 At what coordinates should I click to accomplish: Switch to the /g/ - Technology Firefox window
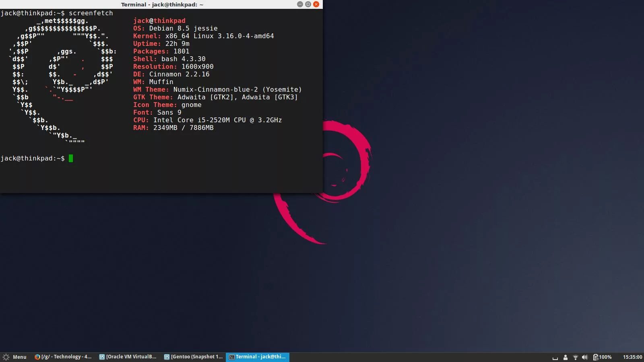point(63,357)
